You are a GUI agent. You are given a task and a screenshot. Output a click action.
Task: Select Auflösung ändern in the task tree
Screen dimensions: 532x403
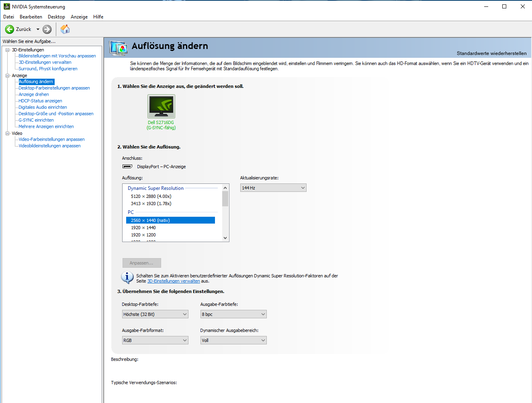coord(36,81)
